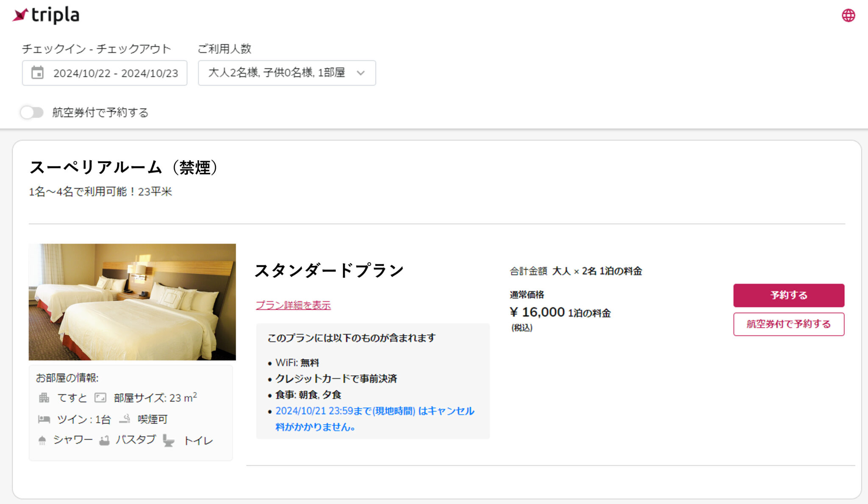Click the スタンダードプラン plan title
The width and height of the screenshot is (868, 504).
[330, 270]
